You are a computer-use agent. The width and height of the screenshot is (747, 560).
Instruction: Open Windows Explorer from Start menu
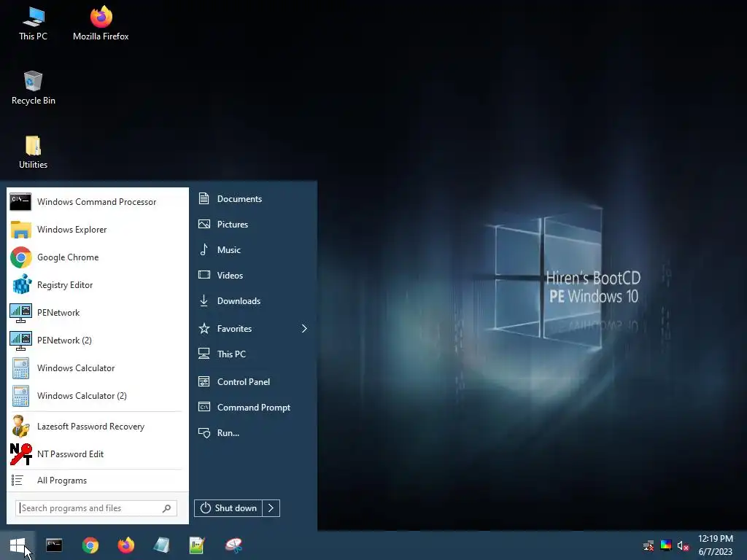pyautogui.click(x=97, y=230)
